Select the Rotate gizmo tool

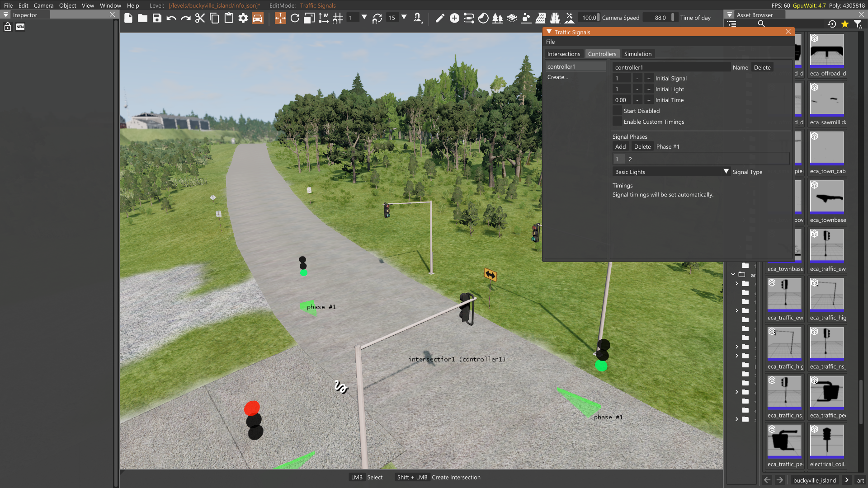click(x=295, y=18)
